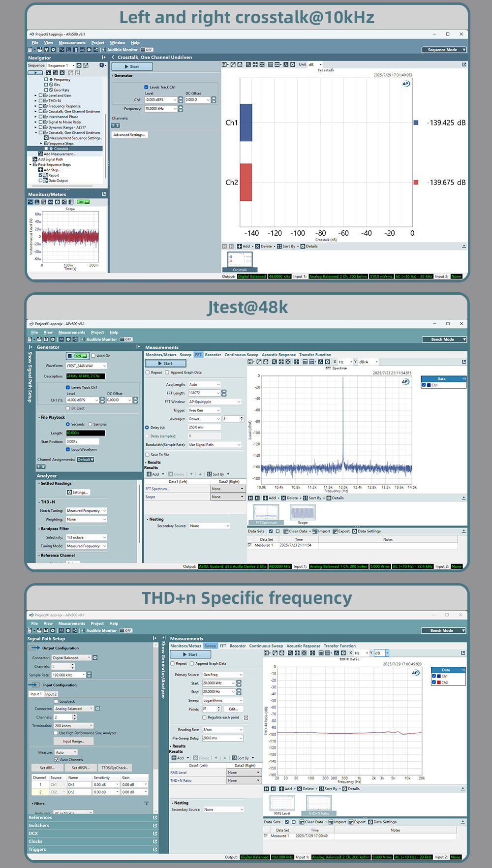This screenshot has width=492, height=868.
Task: Enable the Bit Exact checkbox
Action: [68, 408]
